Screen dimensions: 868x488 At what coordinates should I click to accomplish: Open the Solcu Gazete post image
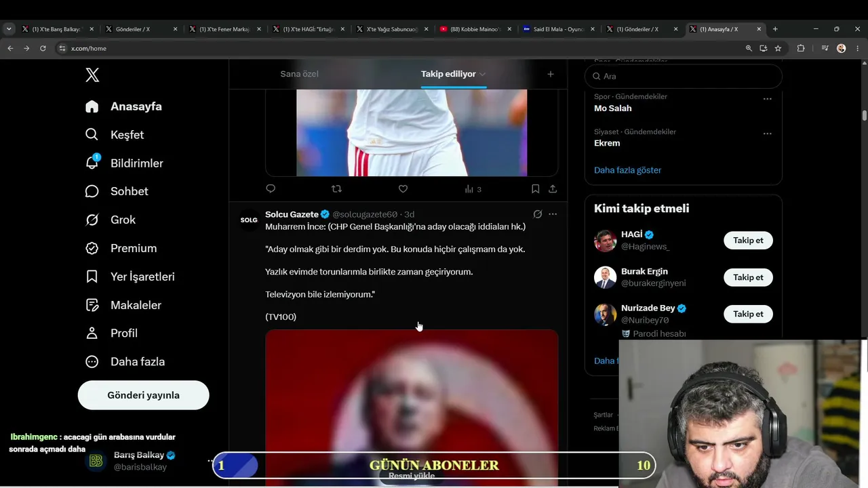pos(412,408)
